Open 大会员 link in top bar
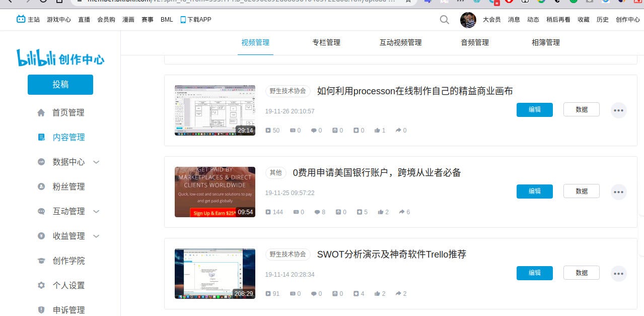644x316 pixels. (x=491, y=20)
